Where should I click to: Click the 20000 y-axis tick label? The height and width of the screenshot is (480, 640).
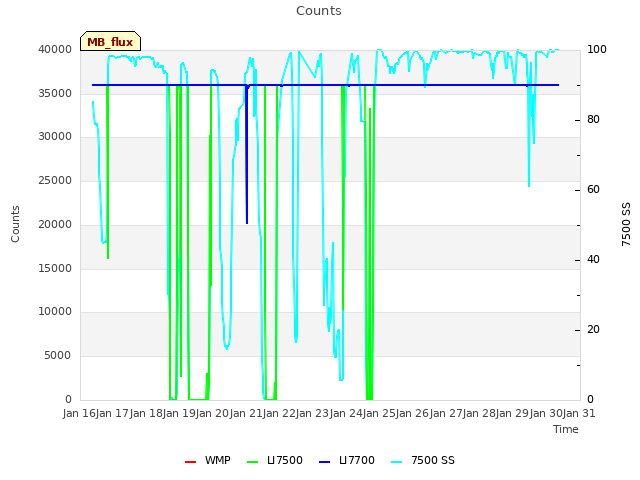click(x=55, y=224)
